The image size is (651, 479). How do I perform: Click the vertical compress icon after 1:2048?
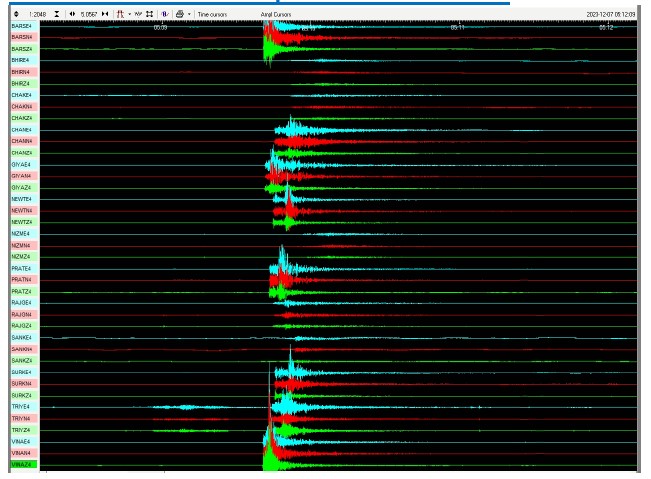pos(56,15)
